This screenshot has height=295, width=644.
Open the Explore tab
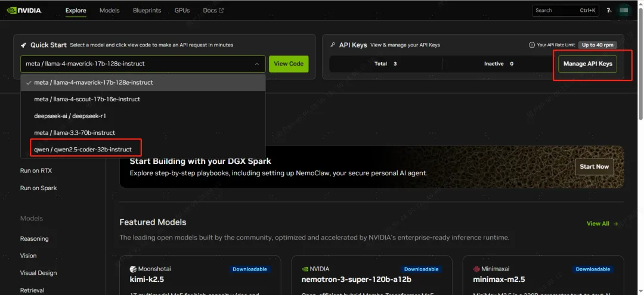click(x=76, y=10)
